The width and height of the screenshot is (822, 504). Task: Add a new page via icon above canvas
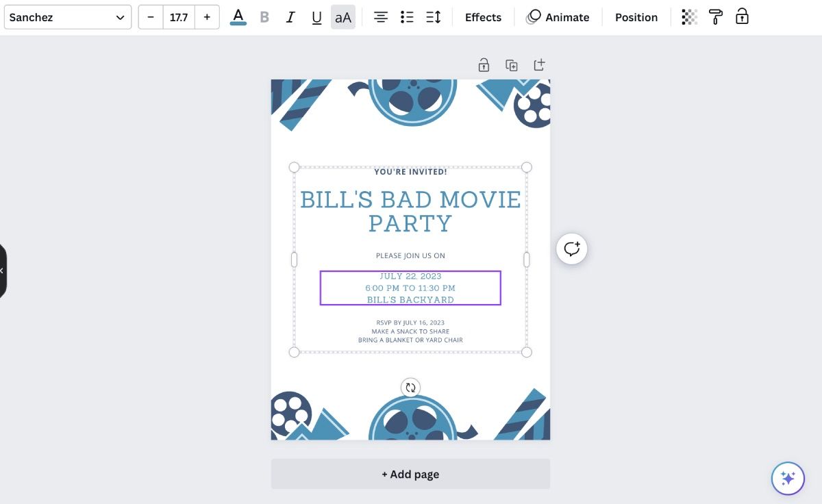tap(539, 65)
